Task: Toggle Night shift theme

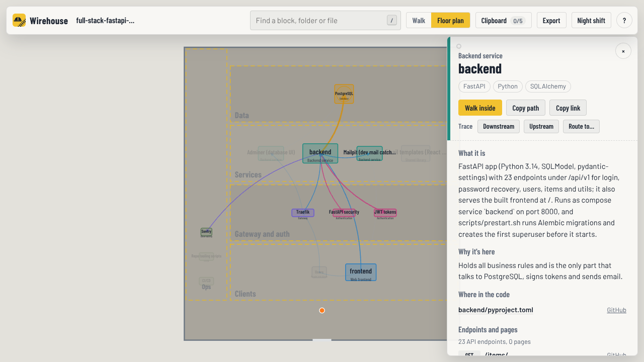Action: click(591, 20)
